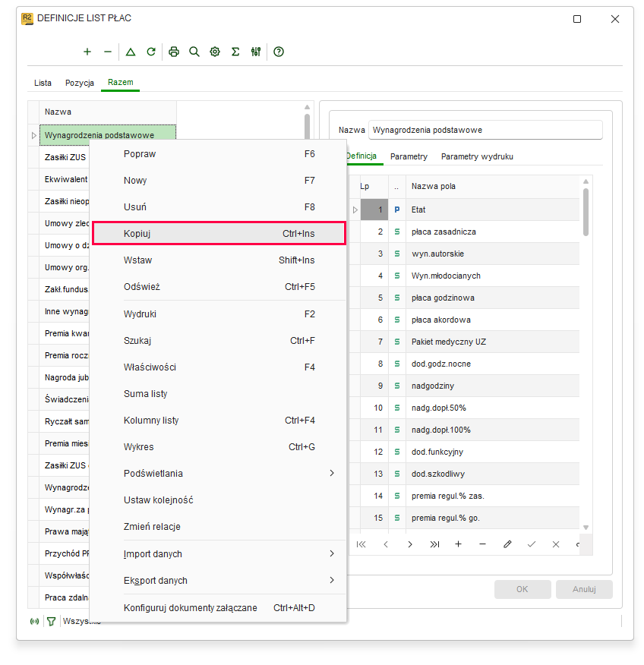
Task: Go to previous record in field navigator
Action: [x=386, y=544]
